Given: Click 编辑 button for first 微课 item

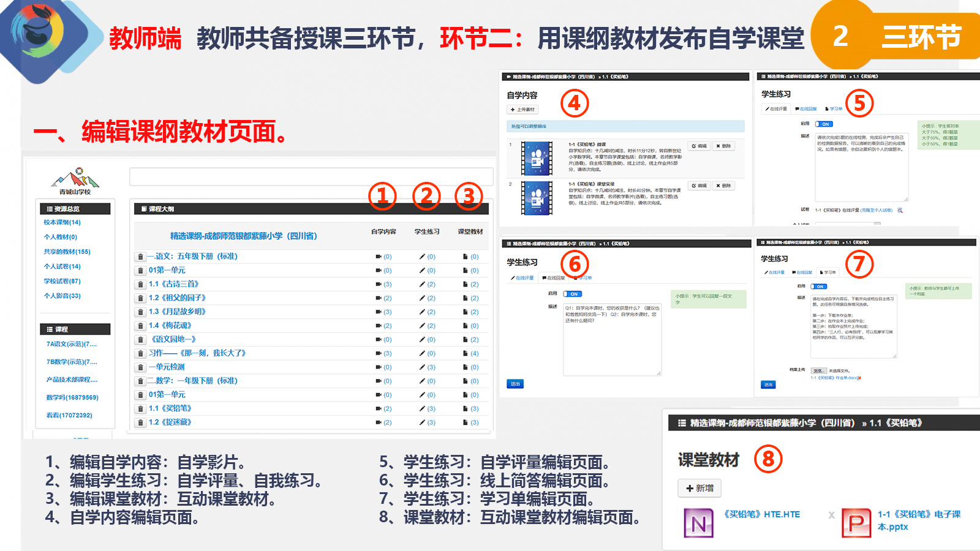Looking at the screenshot, I should point(699,146).
